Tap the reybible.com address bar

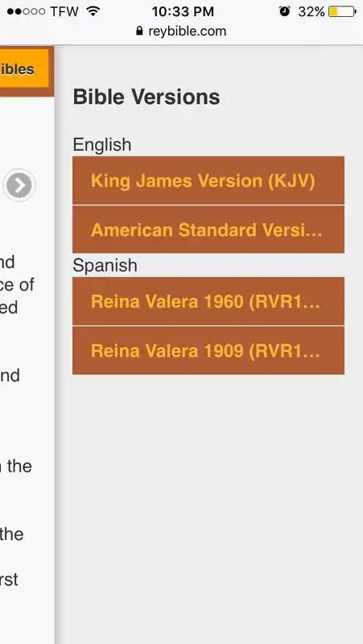click(x=181, y=31)
